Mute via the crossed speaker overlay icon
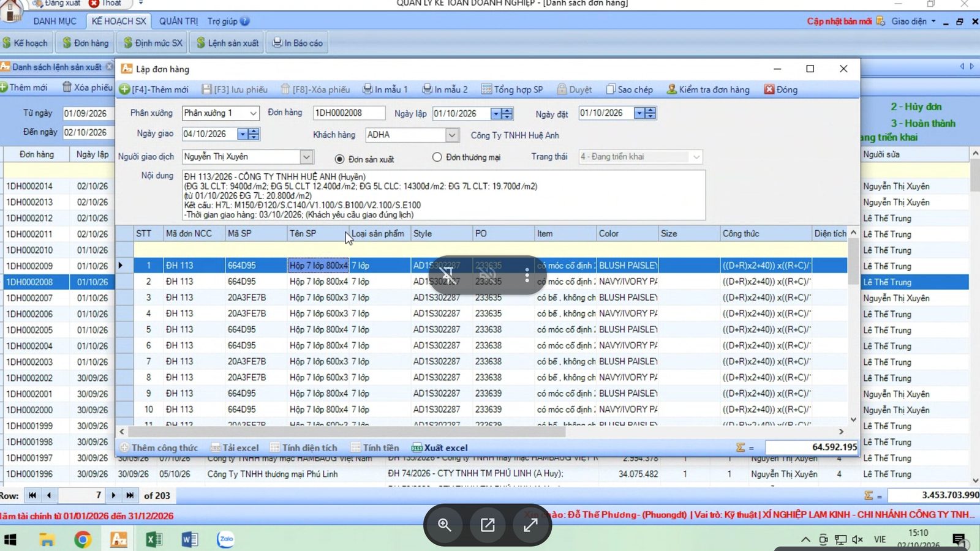The image size is (980, 551). click(488, 275)
